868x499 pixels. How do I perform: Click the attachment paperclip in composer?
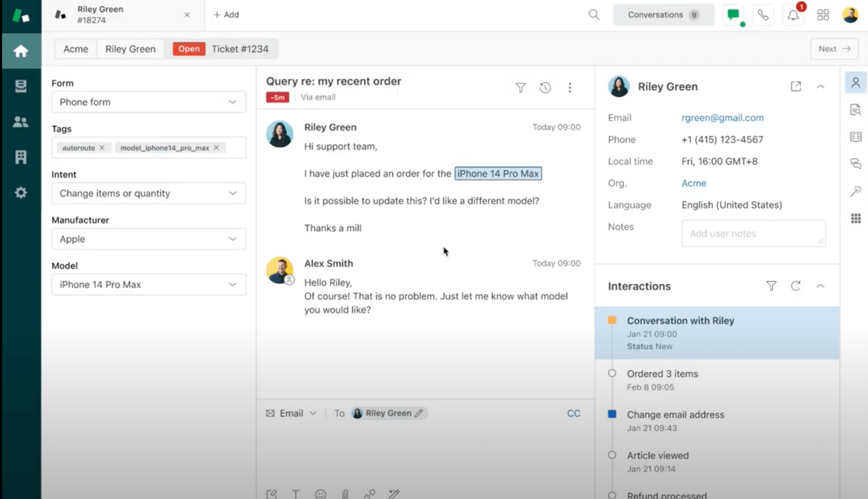click(345, 494)
